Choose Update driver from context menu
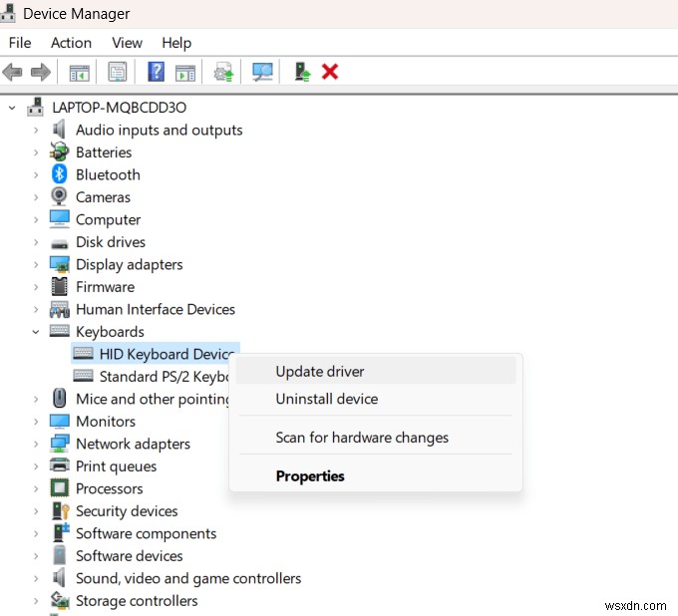This screenshot has width=678, height=616. pyautogui.click(x=375, y=372)
